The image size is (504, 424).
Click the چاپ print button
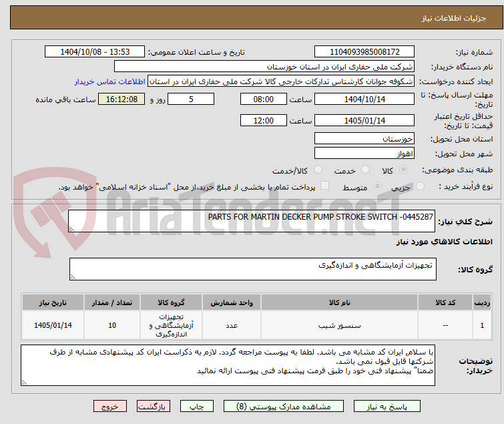point(197,407)
